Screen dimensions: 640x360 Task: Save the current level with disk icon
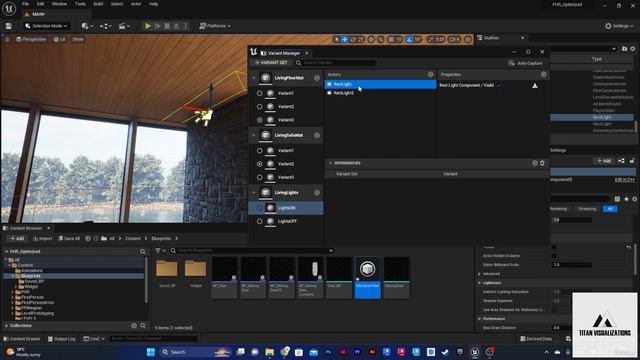[9, 26]
